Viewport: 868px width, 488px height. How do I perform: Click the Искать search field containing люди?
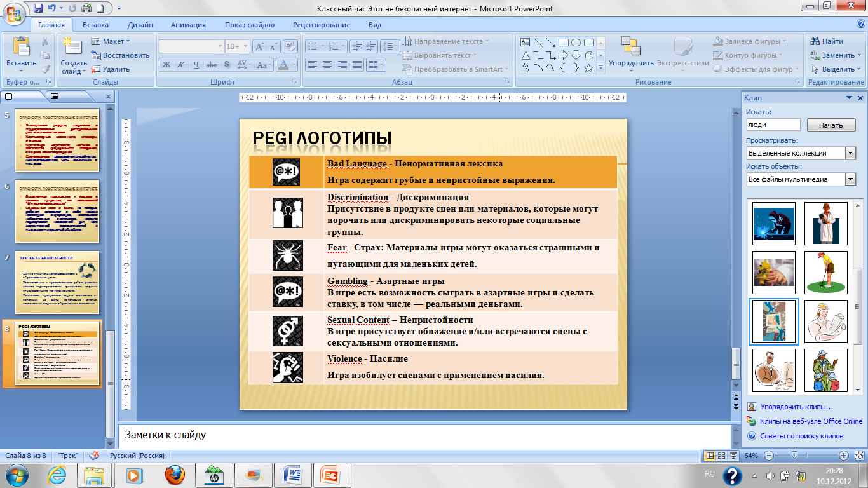[x=773, y=125]
